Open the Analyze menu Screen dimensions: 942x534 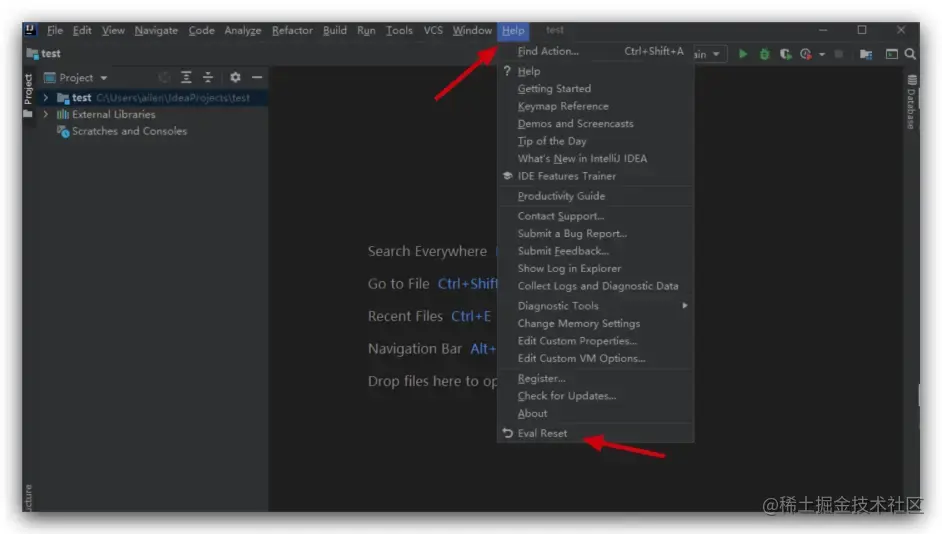243,30
